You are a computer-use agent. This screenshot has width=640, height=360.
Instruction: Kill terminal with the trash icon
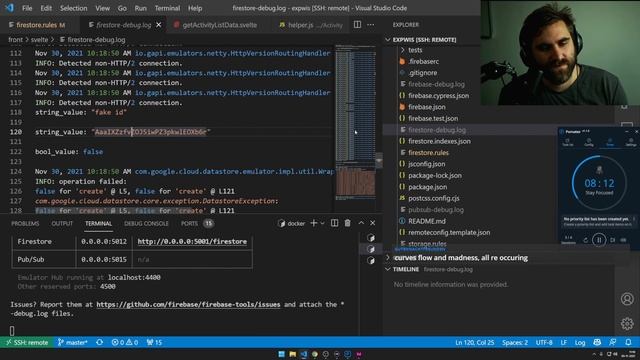click(347, 223)
